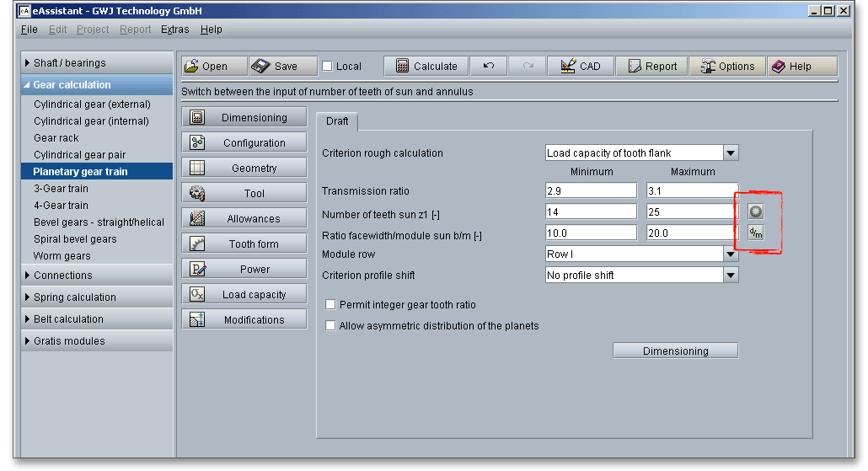Open the Report toolbar button
The height and width of the screenshot is (471, 868).
tap(651, 67)
